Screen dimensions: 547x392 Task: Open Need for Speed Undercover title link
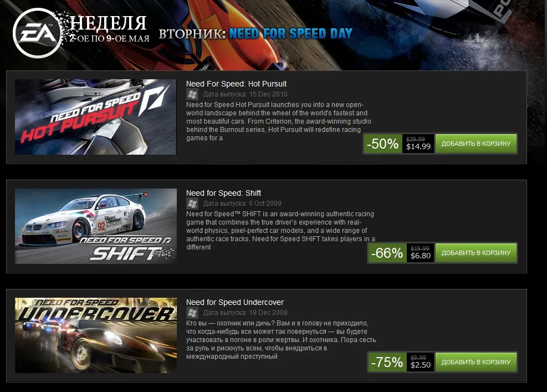235,302
